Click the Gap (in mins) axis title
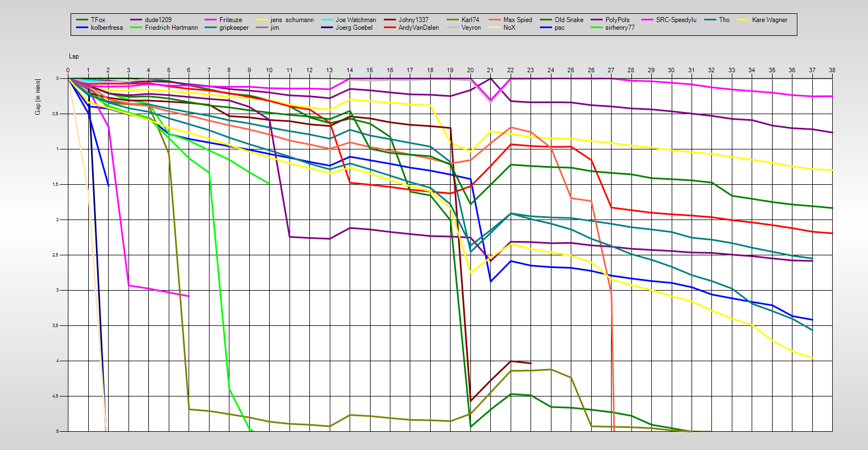This screenshot has height=450, width=868. point(37,97)
